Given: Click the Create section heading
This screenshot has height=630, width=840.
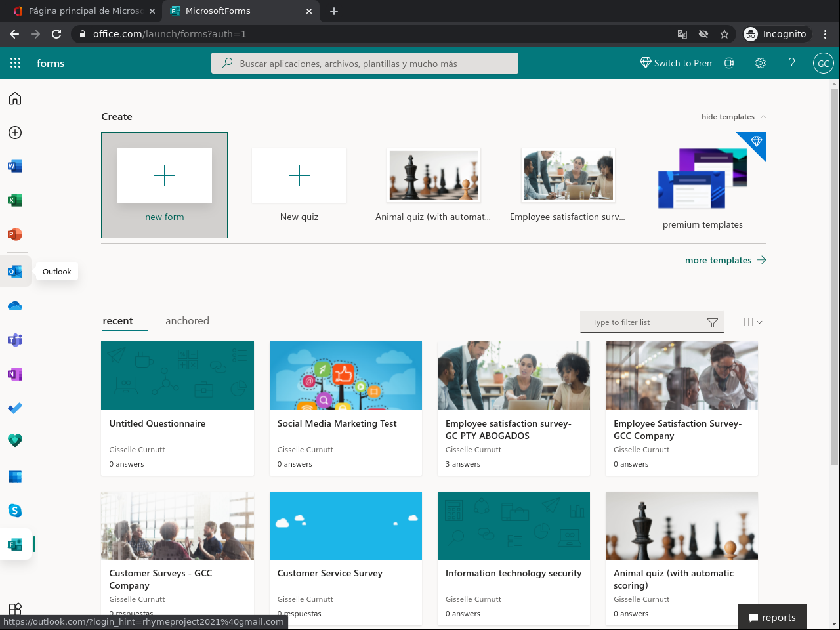Looking at the screenshot, I should click(117, 117).
